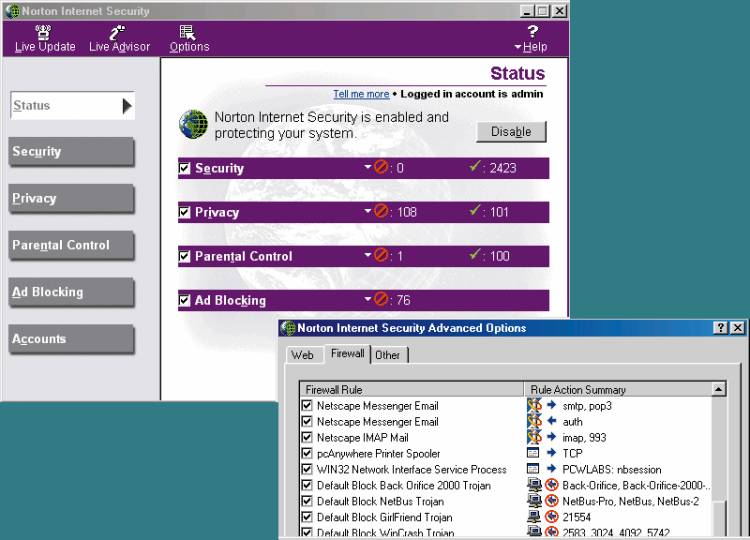Viewport: 750px width, 540px height.
Task: Uncheck the Netscape Messenger Email smtp rule
Action: [x=307, y=406]
